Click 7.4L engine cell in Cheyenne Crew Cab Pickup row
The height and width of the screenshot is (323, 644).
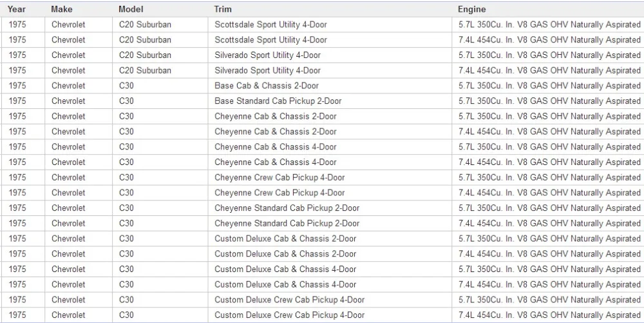click(549, 193)
